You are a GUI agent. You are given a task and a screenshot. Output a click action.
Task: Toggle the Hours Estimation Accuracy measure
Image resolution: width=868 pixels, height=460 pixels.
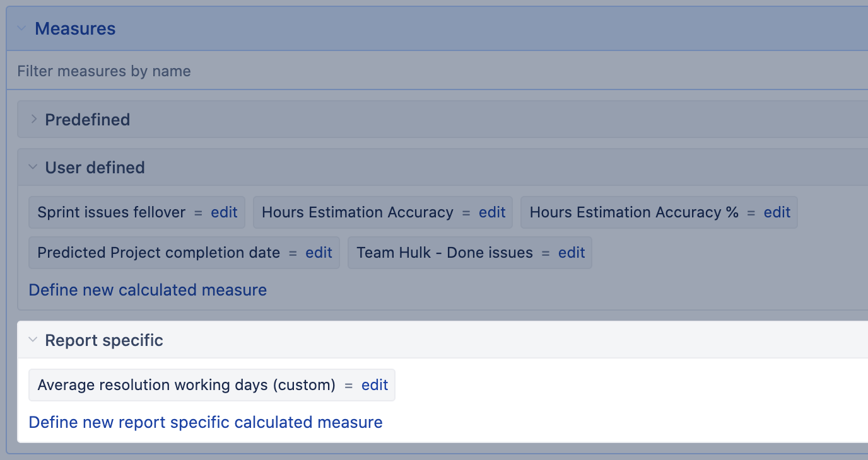357,212
